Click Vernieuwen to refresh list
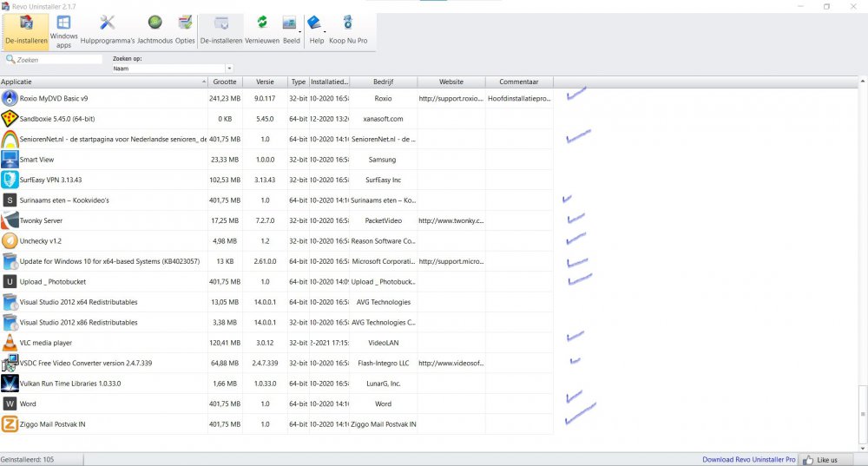 [x=261, y=30]
